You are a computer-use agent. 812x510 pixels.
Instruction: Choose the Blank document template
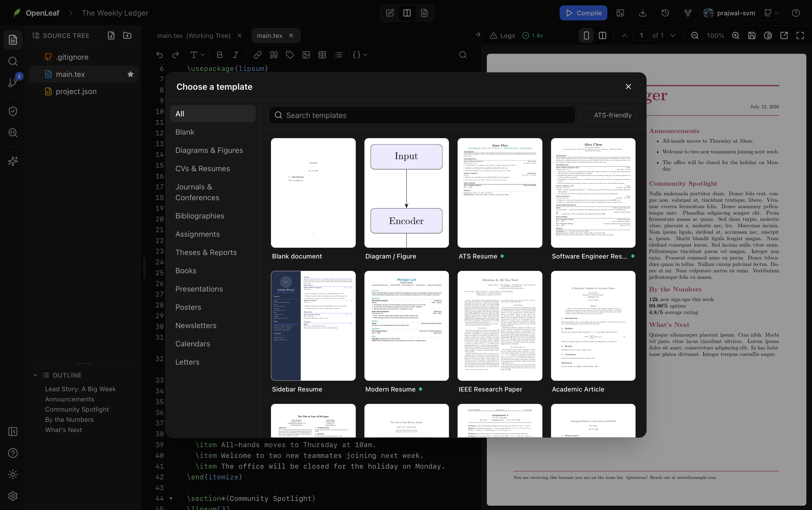click(313, 199)
